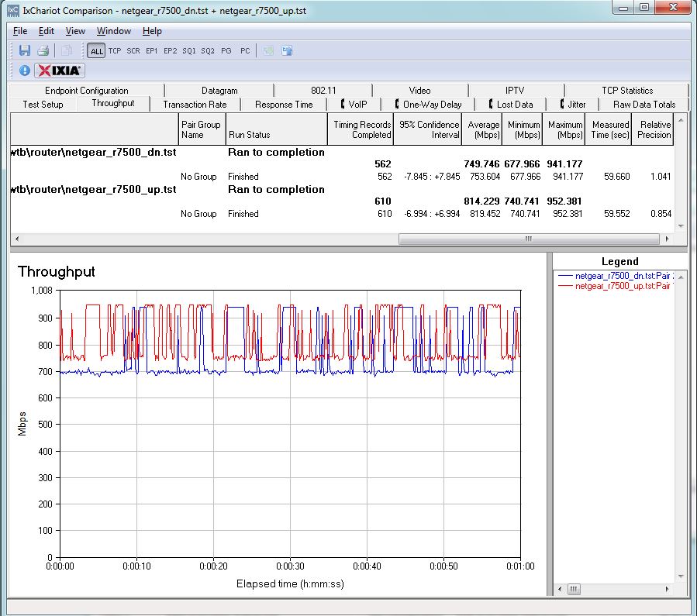Viewport: 697px width, 616px height.
Task: Switch to the Transaction Rate tab
Action: click(x=195, y=105)
